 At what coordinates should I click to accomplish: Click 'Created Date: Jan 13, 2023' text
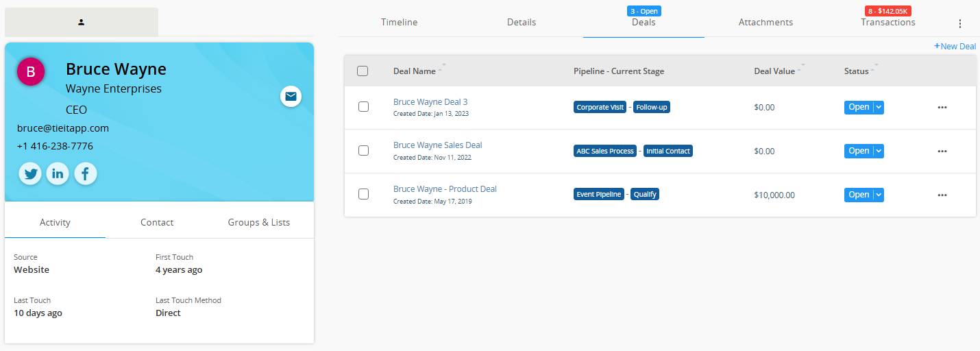pos(431,114)
